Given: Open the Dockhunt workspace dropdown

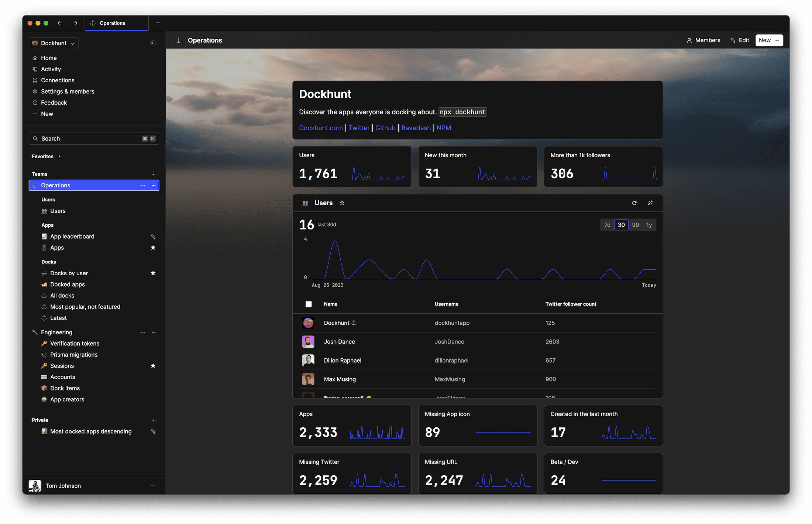Looking at the screenshot, I should (x=54, y=43).
